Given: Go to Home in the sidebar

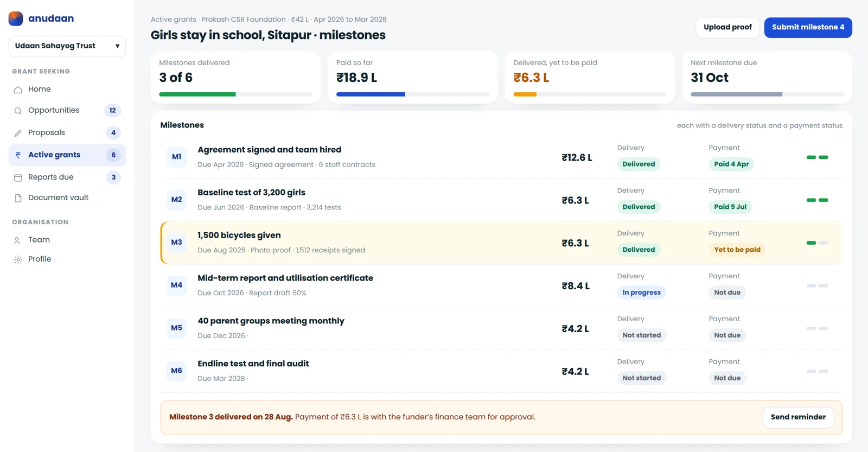Looking at the screenshot, I should tap(67, 89).
